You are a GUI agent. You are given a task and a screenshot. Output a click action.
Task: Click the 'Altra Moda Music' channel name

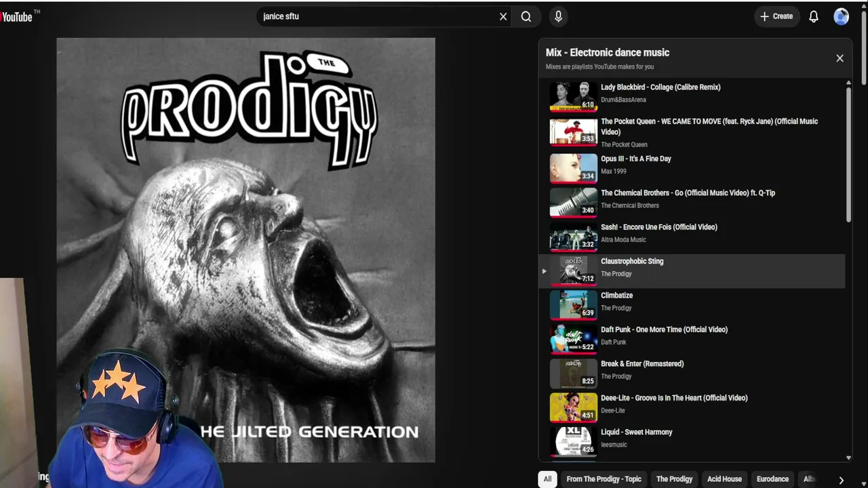coord(623,240)
